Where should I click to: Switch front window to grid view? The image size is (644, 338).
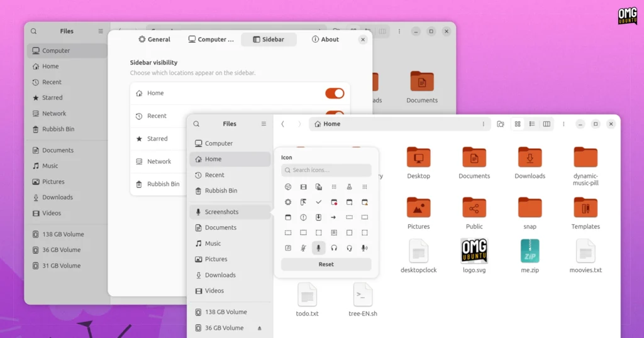point(518,124)
